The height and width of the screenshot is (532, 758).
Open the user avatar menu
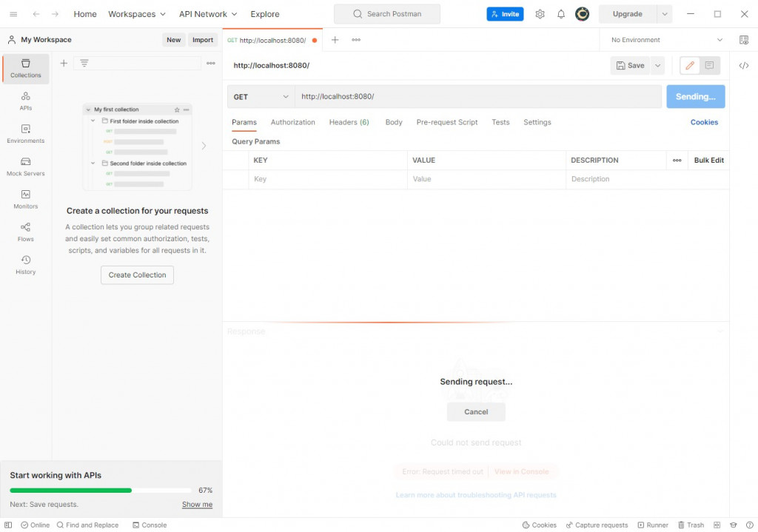[x=582, y=14]
